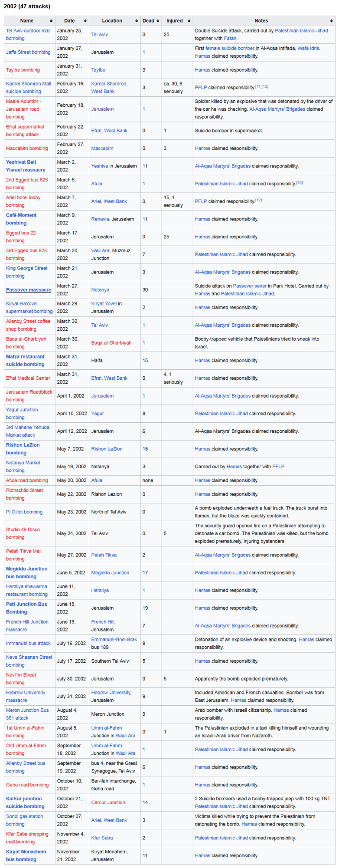Sort table by Name column arrows
Image resolution: width=342 pixels, height=868 pixels.
(51, 21)
